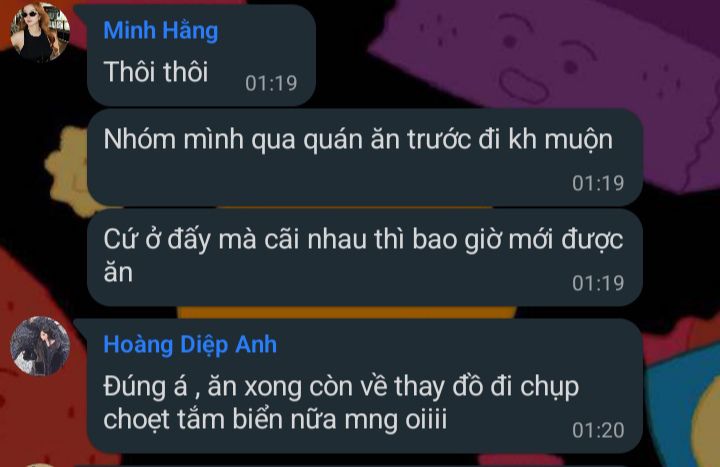This screenshot has width=720, height=467.
Task: Select the "Thôi thôi" message bubble
Action: click(x=201, y=55)
